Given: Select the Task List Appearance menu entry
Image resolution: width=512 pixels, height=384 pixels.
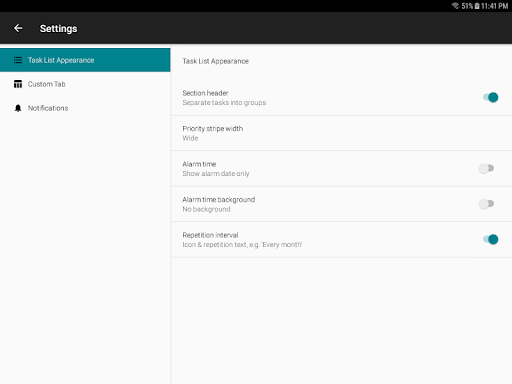Looking at the screenshot, I should [x=85, y=60].
